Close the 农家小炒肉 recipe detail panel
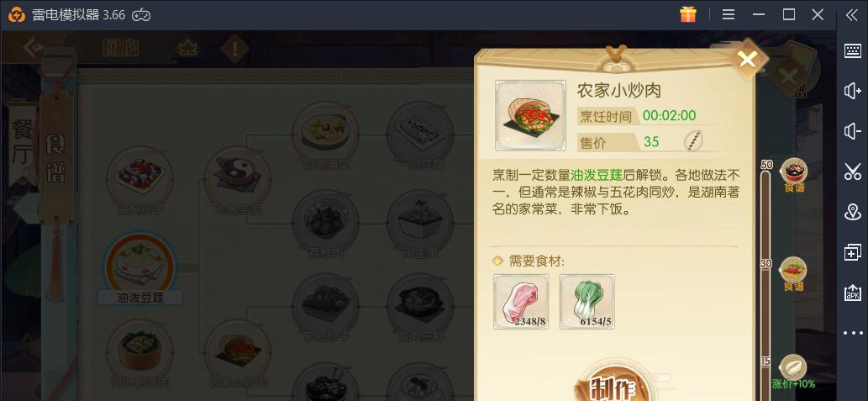 tap(748, 59)
